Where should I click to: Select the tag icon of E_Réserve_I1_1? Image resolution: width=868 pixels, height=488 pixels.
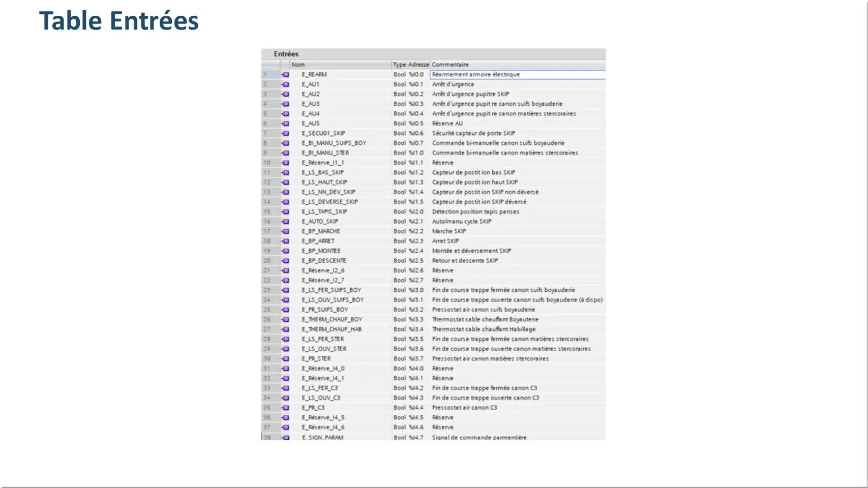[285, 163]
